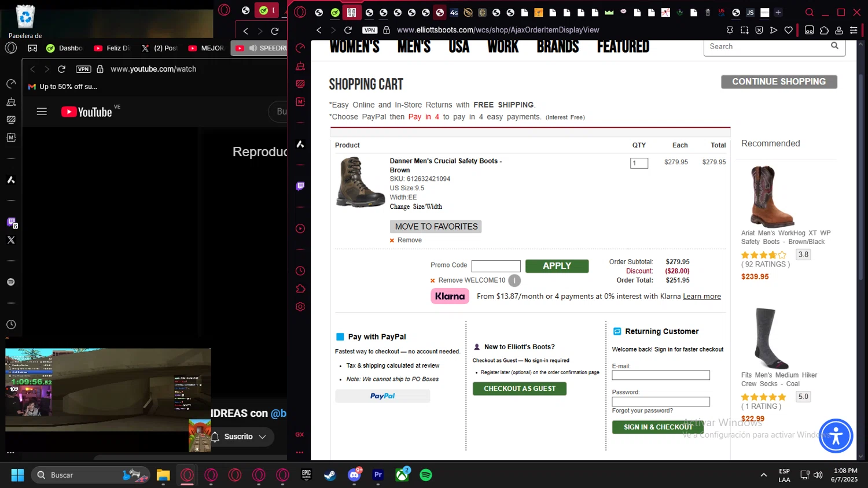Switch to the (2) Post X tab
This screenshot has height=488, width=868.
coord(160,48)
